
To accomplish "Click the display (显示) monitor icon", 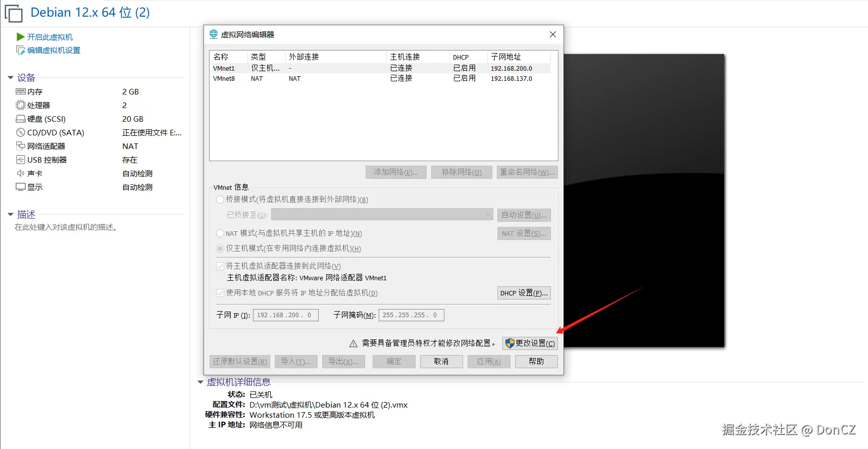I will click(21, 187).
